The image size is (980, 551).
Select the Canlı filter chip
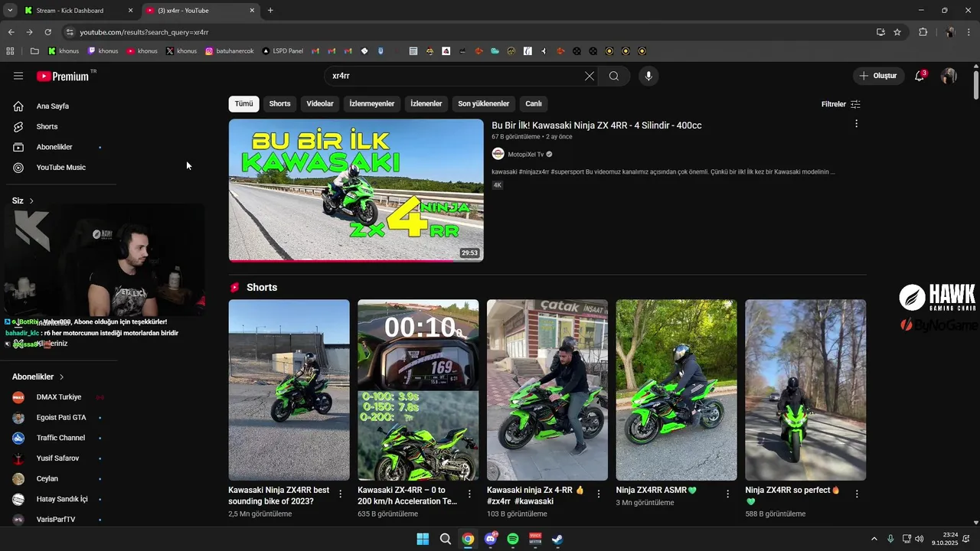pyautogui.click(x=534, y=104)
